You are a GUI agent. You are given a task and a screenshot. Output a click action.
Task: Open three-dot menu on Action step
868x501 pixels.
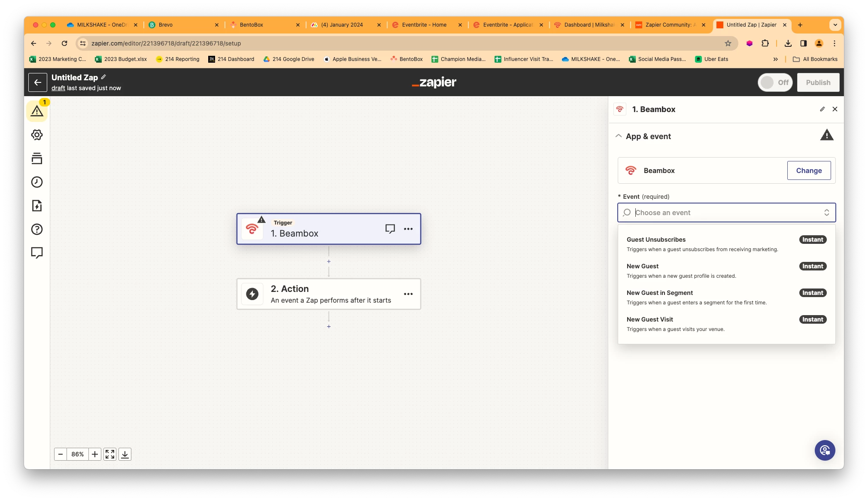(x=408, y=294)
